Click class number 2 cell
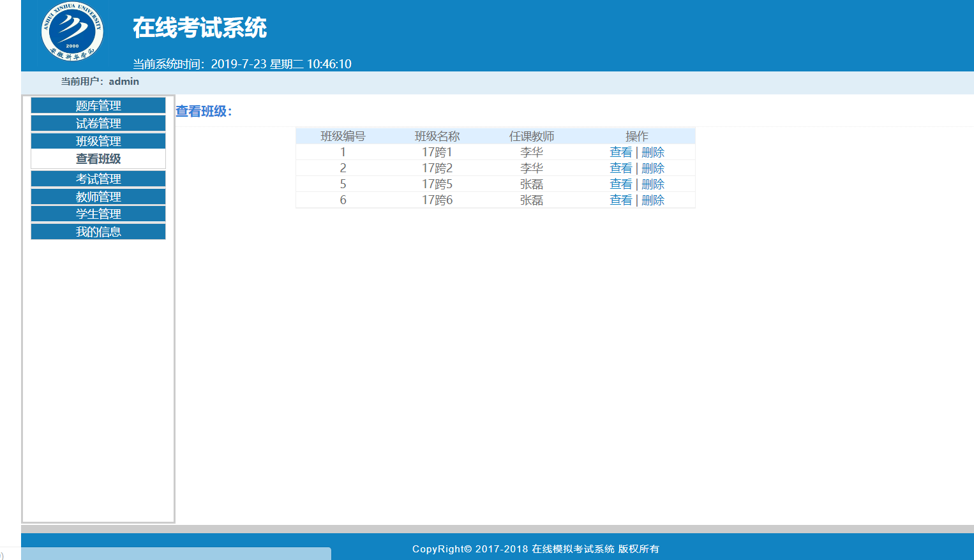This screenshot has height=560, width=974. [343, 168]
